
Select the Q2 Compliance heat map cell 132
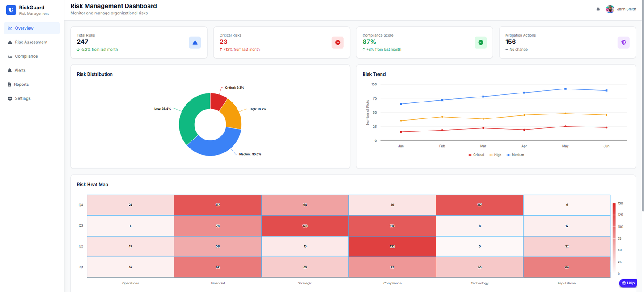(392, 246)
